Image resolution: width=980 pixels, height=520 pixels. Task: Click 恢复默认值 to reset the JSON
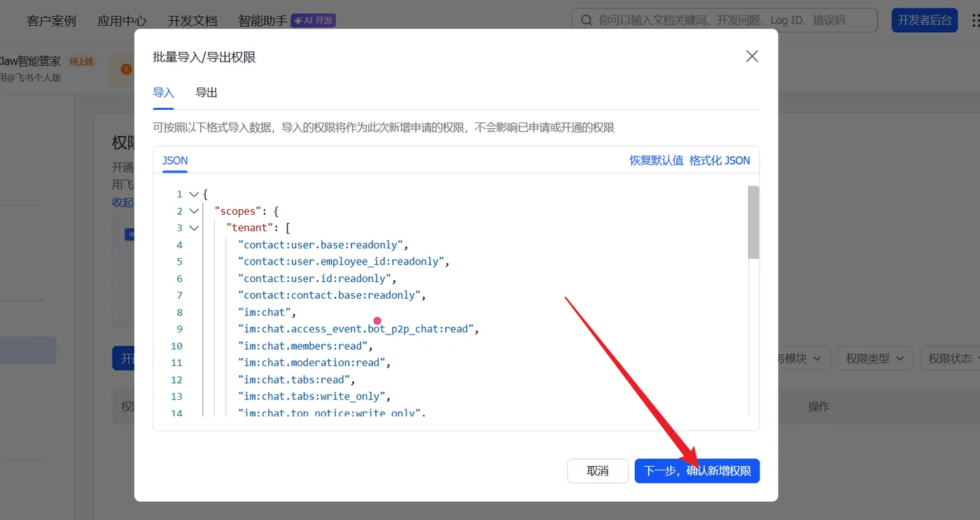tap(656, 160)
